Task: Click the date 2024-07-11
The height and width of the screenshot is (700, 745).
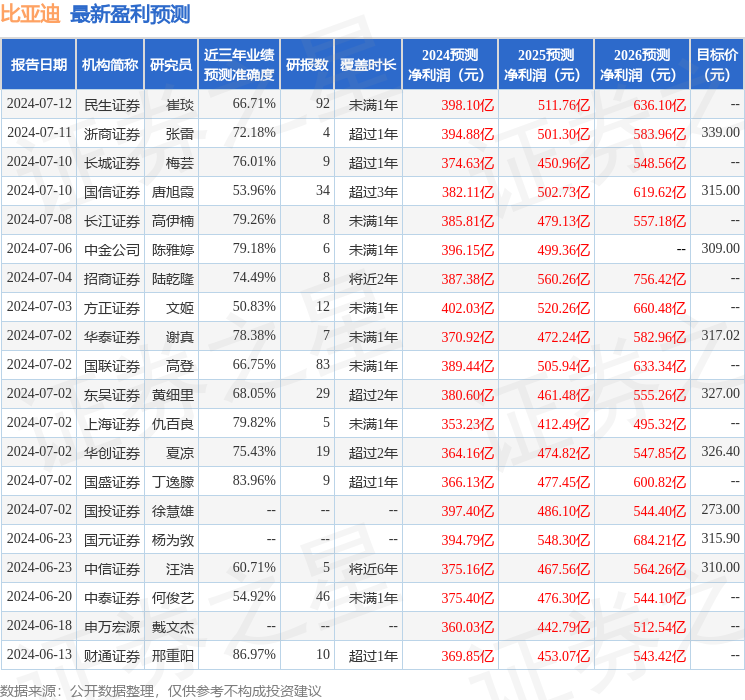Action: [x=39, y=132]
